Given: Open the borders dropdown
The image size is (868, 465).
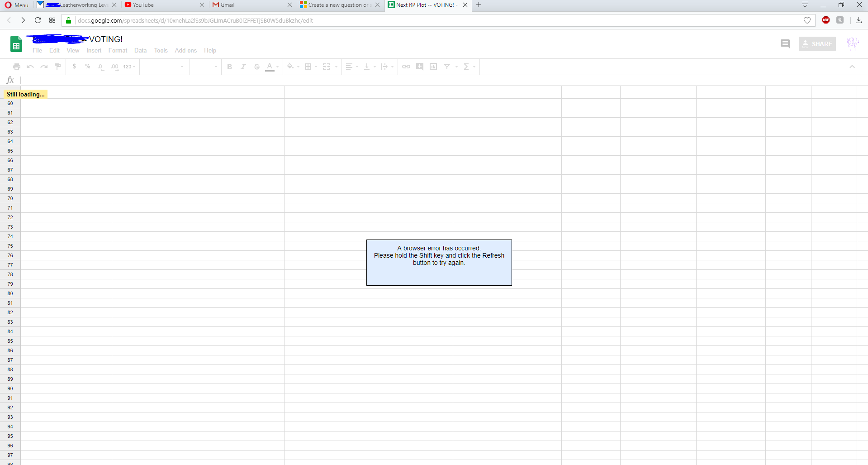Looking at the screenshot, I should (310, 67).
